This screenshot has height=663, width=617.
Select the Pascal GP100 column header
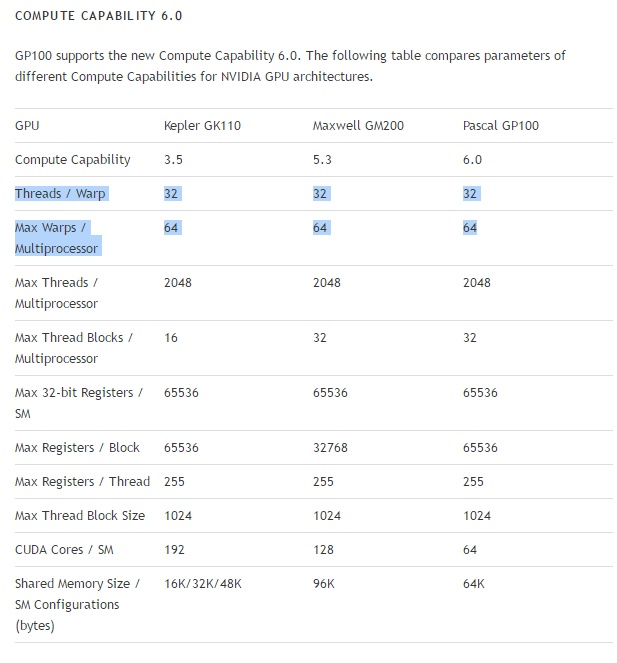(x=501, y=126)
